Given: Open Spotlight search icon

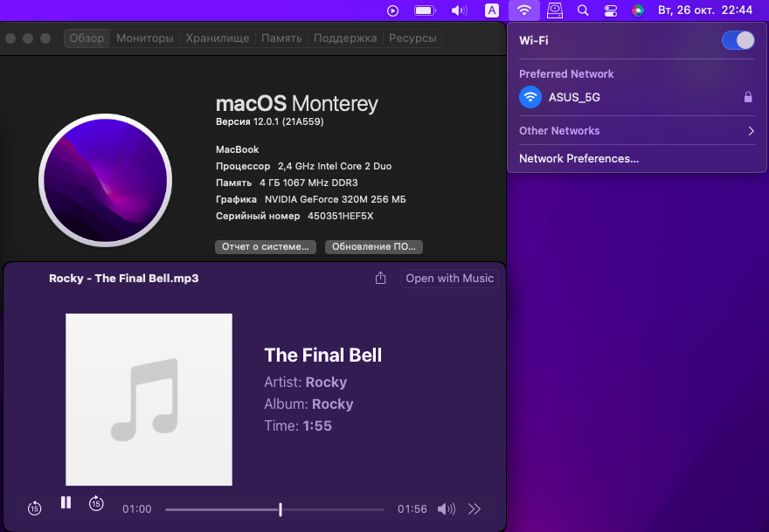Looking at the screenshot, I should point(583,10).
